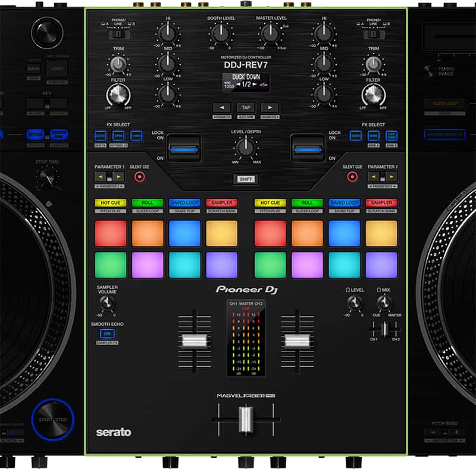Viewport: 476px width, 469px height.
Task: Select the first button under right FX SELECT
Action: coord(355,136)
